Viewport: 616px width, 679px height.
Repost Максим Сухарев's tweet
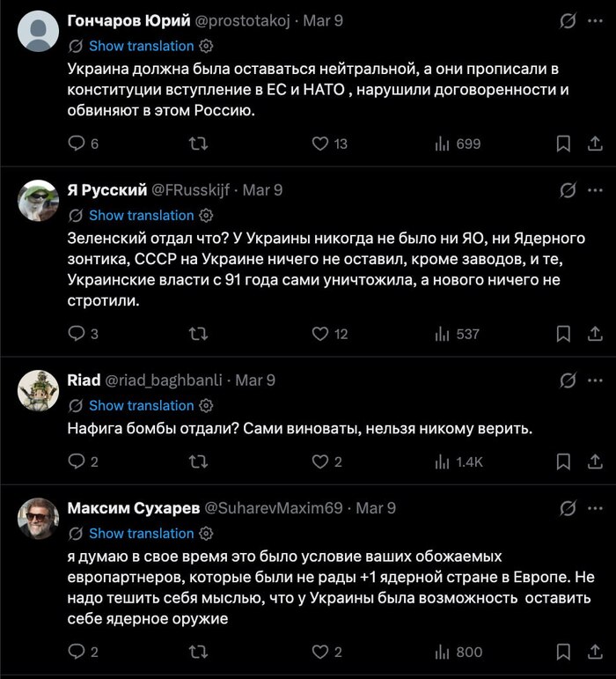[x=199, y=653]
